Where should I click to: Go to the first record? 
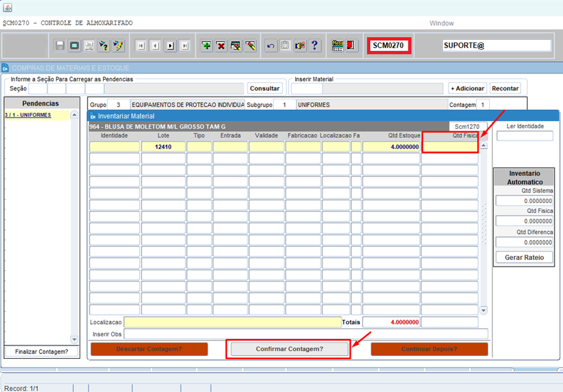coord(140,46)
